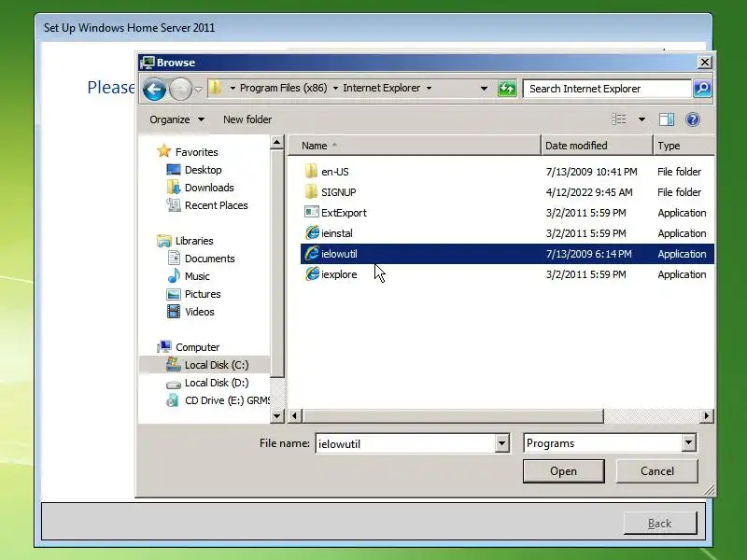The image size is (747, 560).
Task: Sort by the Name column header
Action: coord(414,146)
